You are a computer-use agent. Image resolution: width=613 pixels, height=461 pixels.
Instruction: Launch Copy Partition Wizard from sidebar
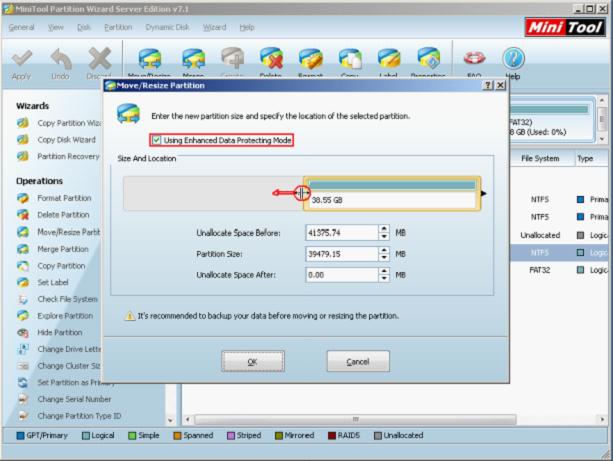click(59, 123)
